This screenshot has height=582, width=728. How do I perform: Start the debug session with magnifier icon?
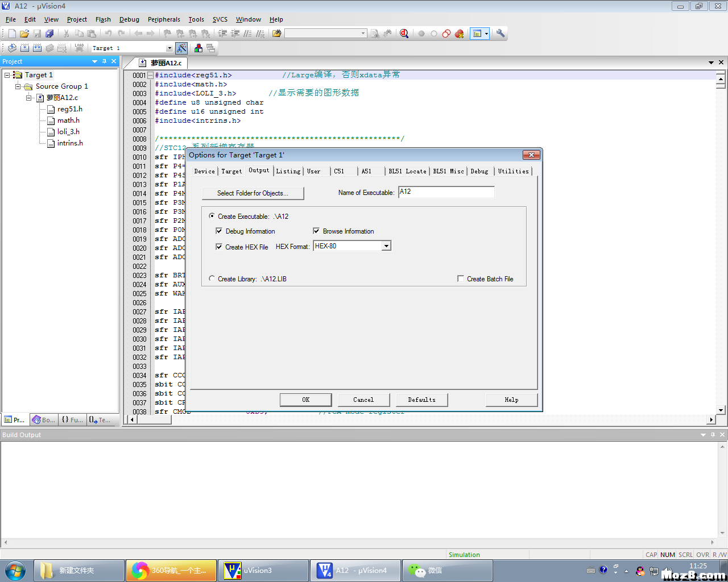tap(404, 34)
